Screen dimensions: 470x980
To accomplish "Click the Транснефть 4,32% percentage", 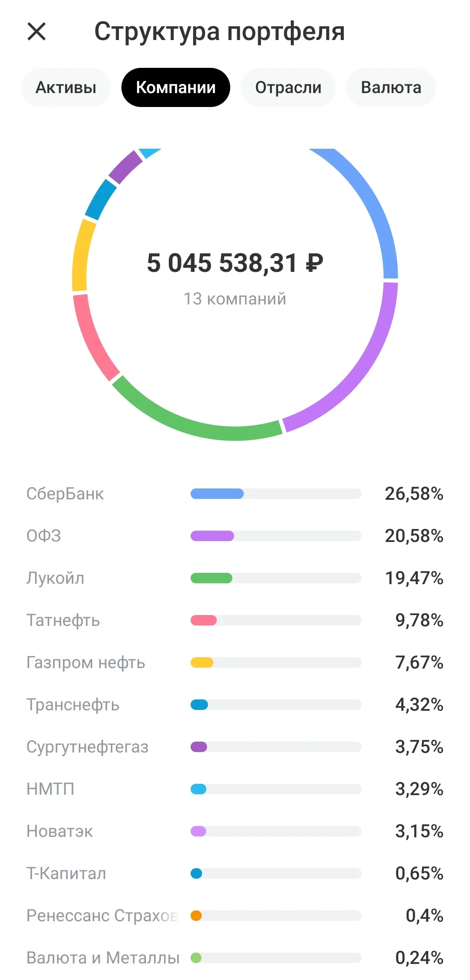I will point(419,705).
